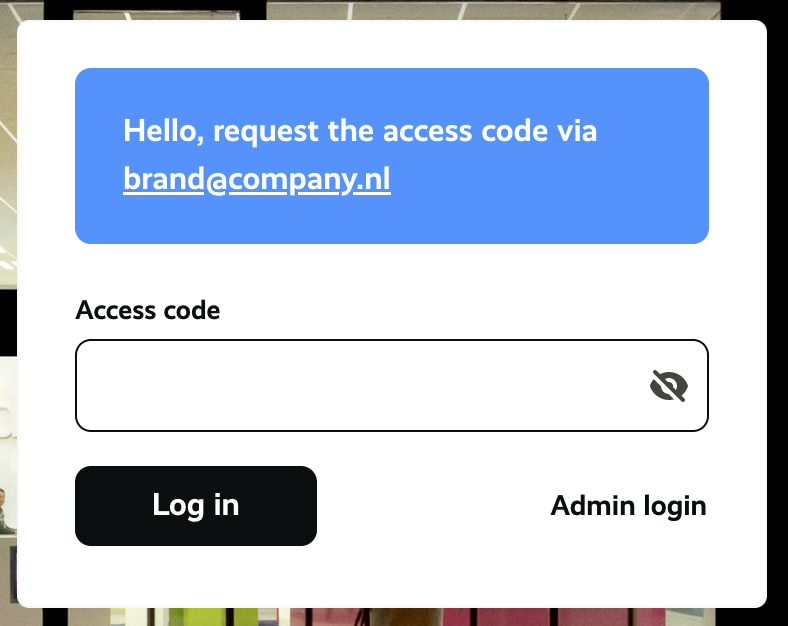Switch to administrator login
This screenshot has height=626, width=788.
629,506
